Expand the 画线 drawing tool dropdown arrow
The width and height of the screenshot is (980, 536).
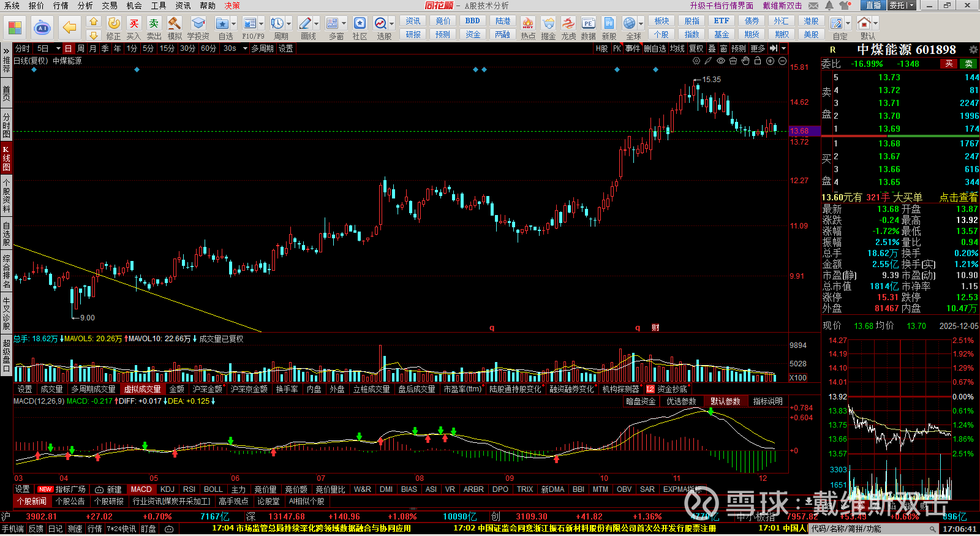(x=316, y=24)
